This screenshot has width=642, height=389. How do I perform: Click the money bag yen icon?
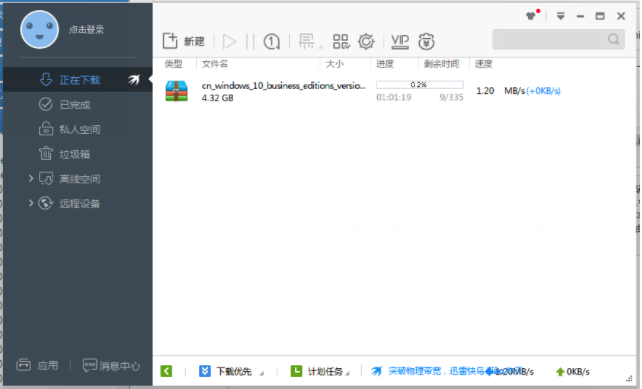(x=426, y=41)
